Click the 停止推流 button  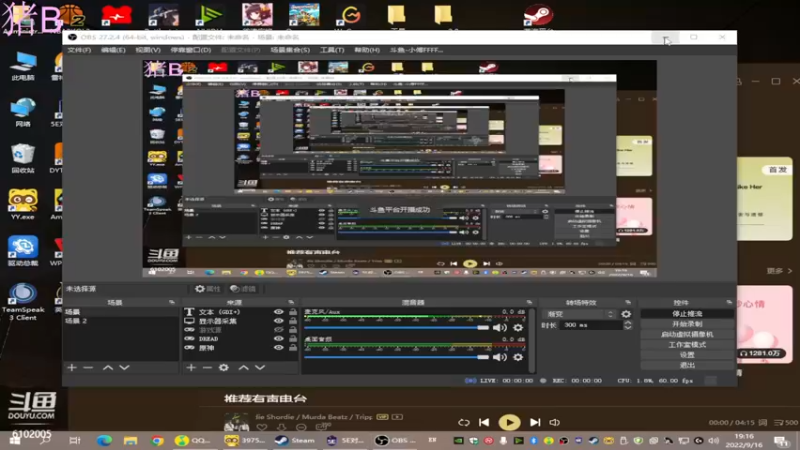pyautogui.click(x=687, y=314)
